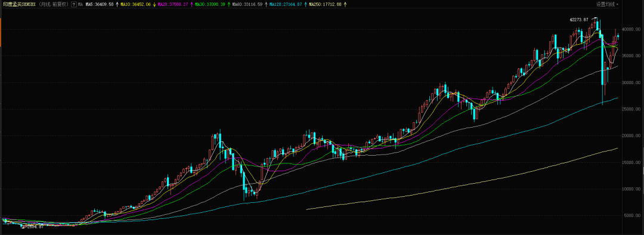
Task: Click the yellow MA10 down arrow
Action: (154, 4)
